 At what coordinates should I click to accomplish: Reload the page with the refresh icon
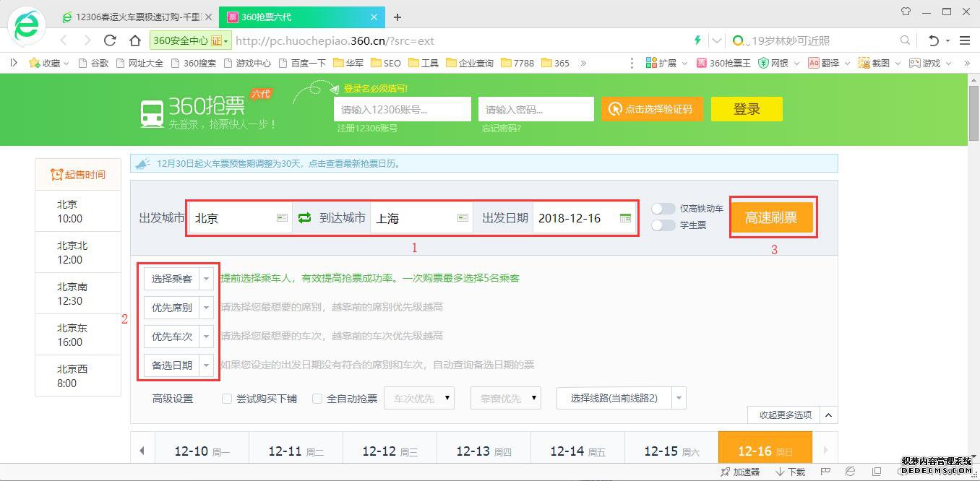pos(111,40)
